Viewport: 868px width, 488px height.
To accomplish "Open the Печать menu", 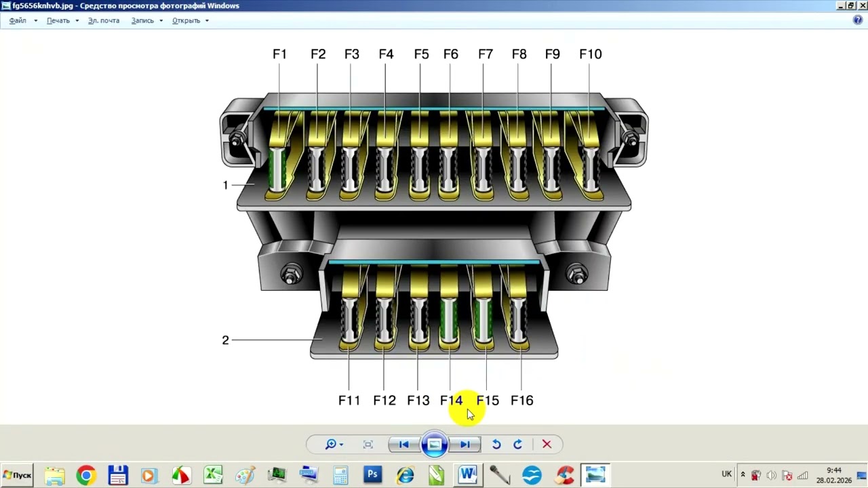I will (x=58, y=20).
